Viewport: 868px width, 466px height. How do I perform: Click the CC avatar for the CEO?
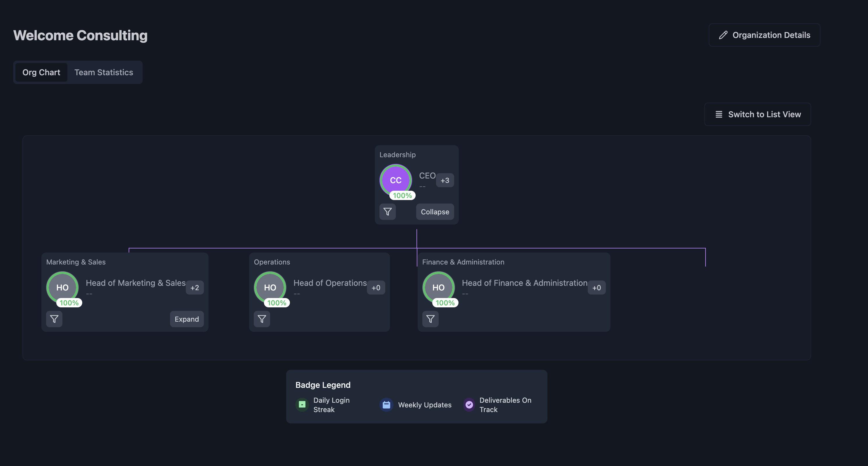[x=395, y=180]
